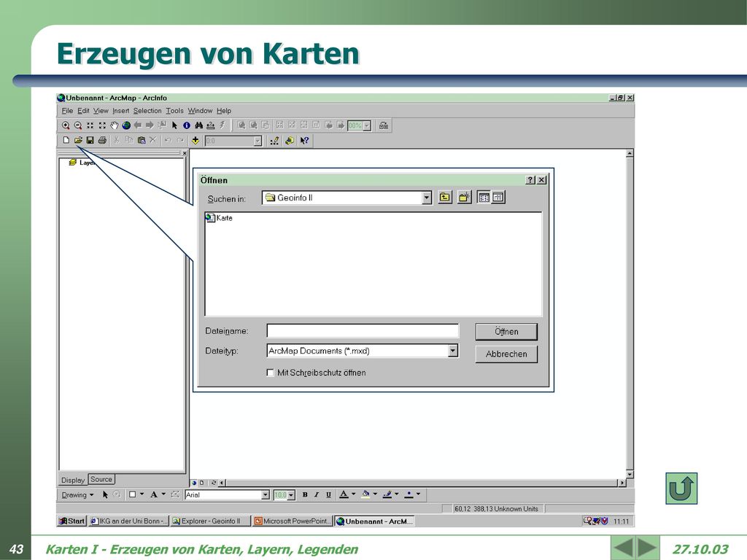Launch ArcCatalog from toolbar icon
Viewport: 747px width, 560px height.
(x=289, y=141)
